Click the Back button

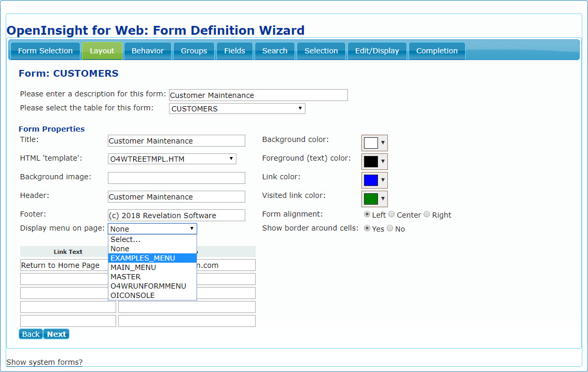(x=31, y=334)
